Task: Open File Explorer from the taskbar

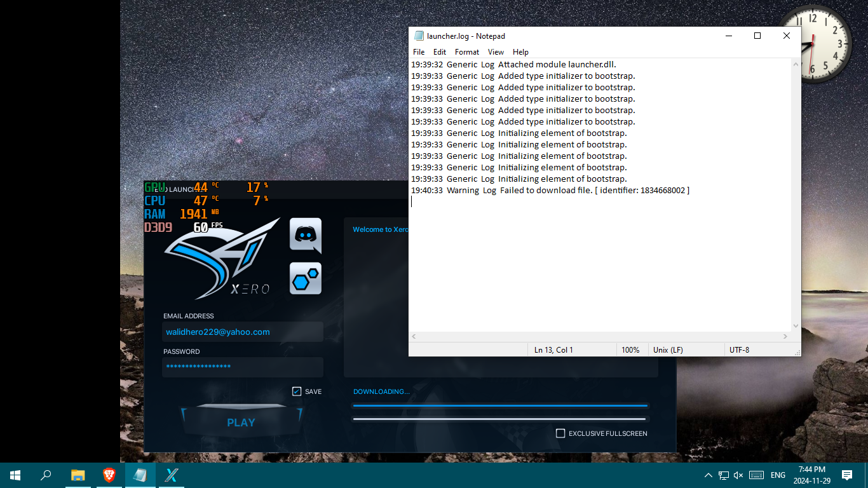Action: (78, 475)
